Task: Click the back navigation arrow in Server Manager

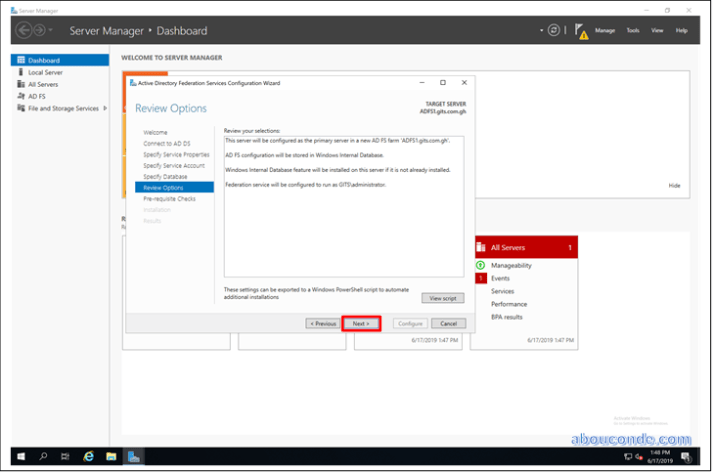Action: [24, 30]
